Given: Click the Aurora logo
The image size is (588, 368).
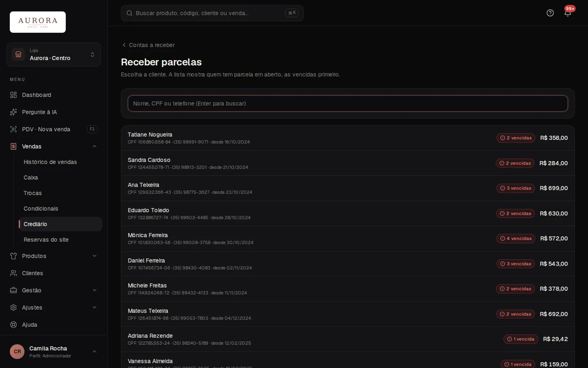Looking at the screenshot, I should [x=38, y=22].
